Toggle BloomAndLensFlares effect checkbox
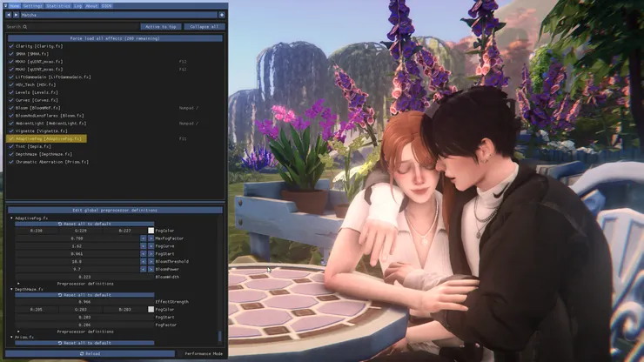Image resolution: width=644 pixels, height=362 pixels. click(11, 116)
